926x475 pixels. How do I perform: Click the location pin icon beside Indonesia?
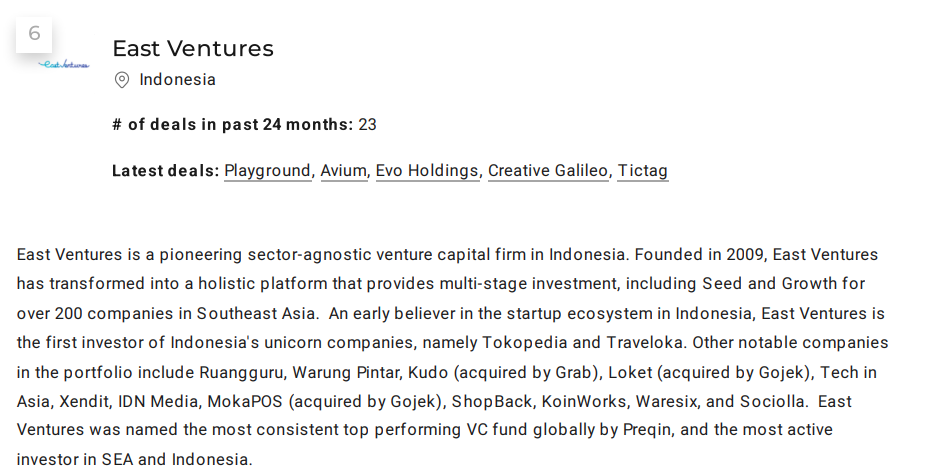(x=122, y=80)
